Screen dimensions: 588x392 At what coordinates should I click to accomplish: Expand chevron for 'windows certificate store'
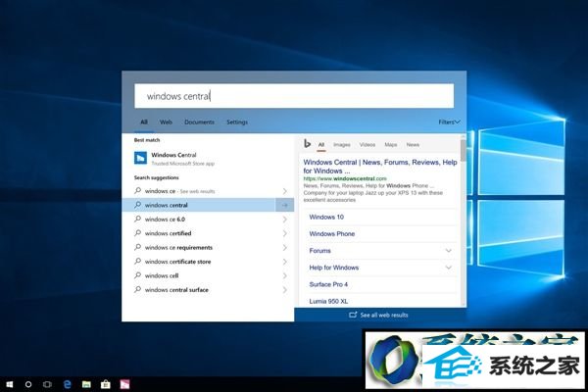284,262
